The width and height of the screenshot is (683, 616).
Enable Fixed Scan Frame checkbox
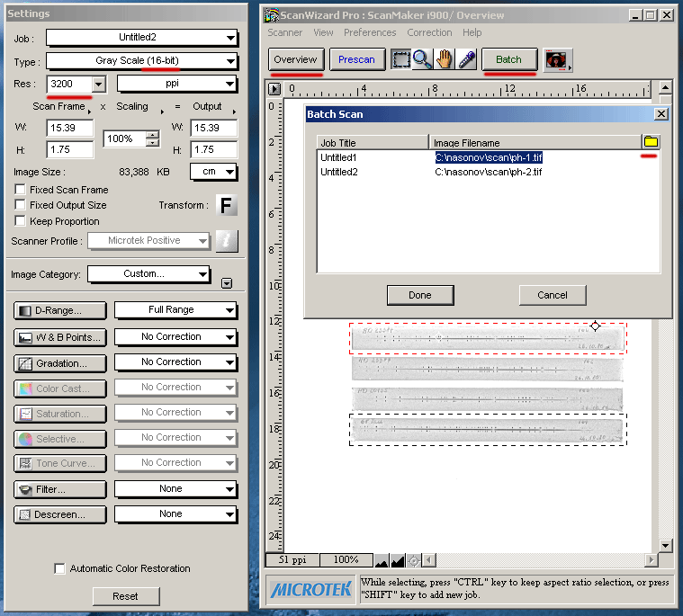21,190
